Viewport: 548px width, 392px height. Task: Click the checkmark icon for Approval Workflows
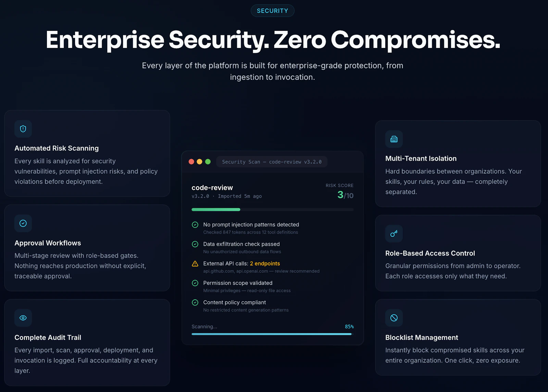pyautogui.click(x=23, y=223)
